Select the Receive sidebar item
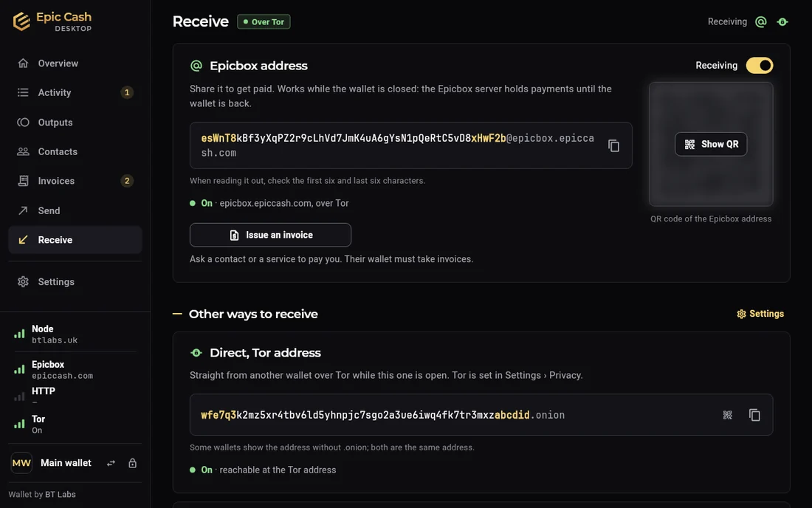This screenshot has width=812, height=508. click(75, 240)
